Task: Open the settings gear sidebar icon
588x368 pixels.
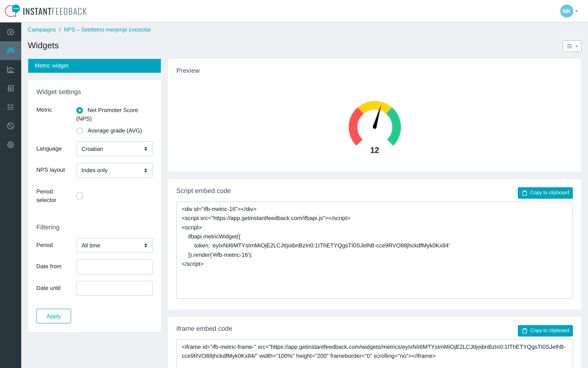Action: [10, 145]
